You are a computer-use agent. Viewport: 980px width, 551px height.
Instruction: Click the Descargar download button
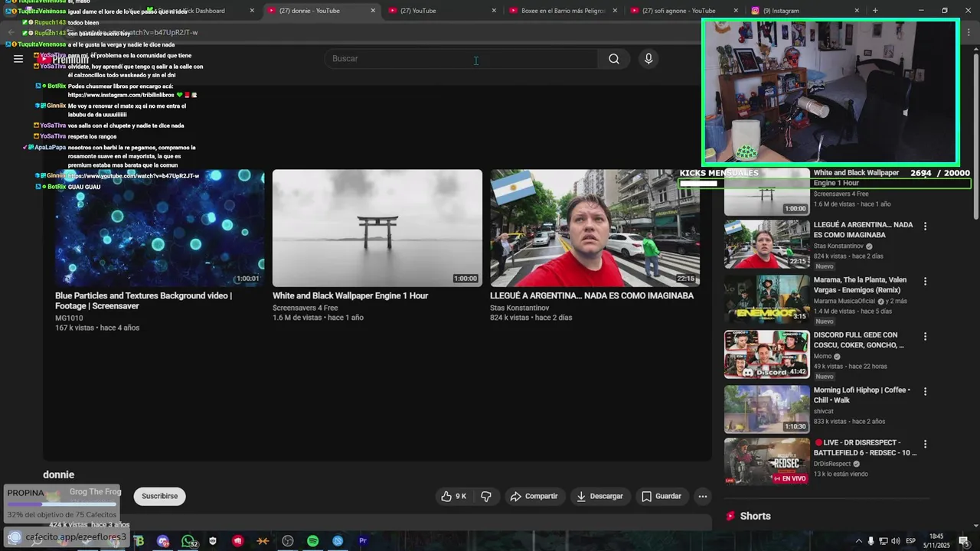pos(599,497)
